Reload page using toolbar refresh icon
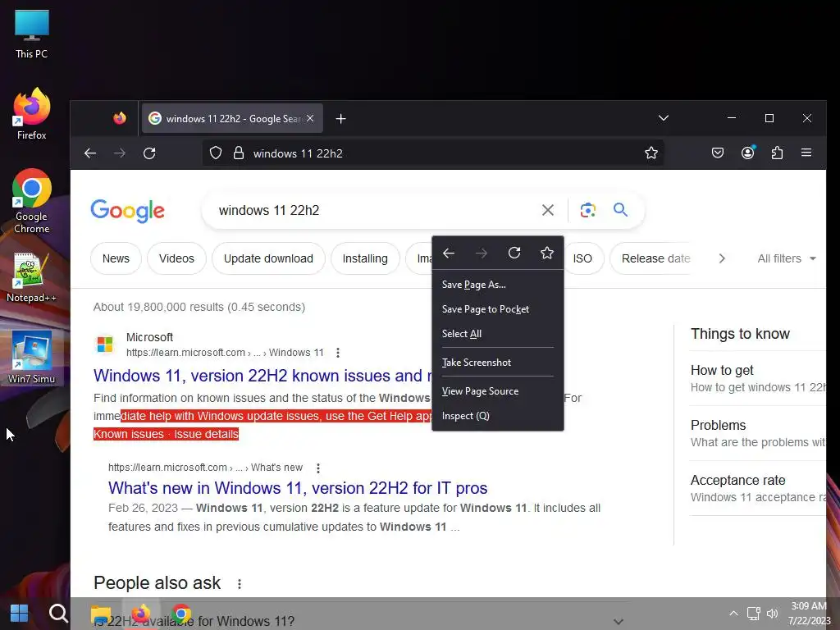 tap(149, 153)
